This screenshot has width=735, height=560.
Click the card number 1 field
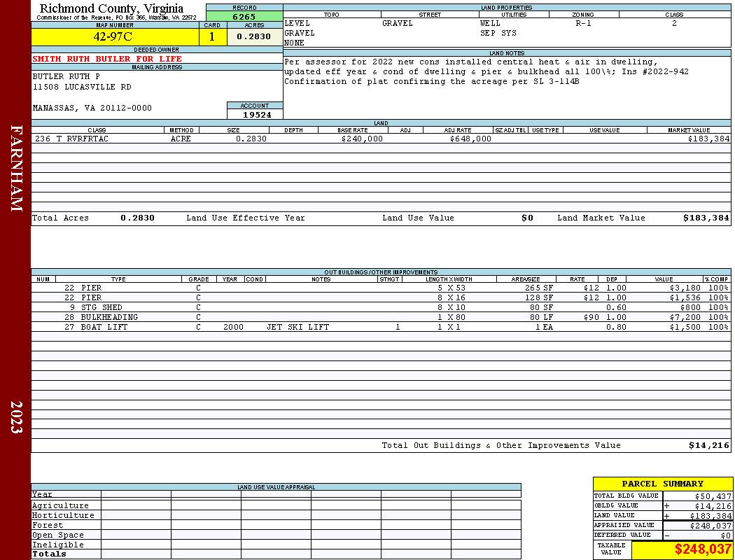212,36
